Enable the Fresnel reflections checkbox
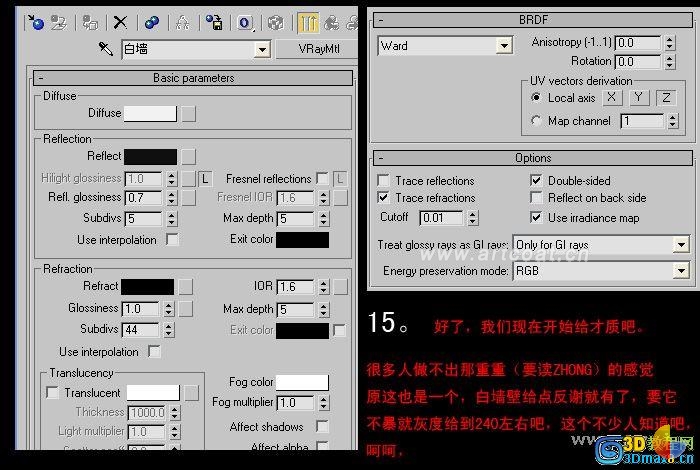 pyautogui.click(x=322, y=179)
